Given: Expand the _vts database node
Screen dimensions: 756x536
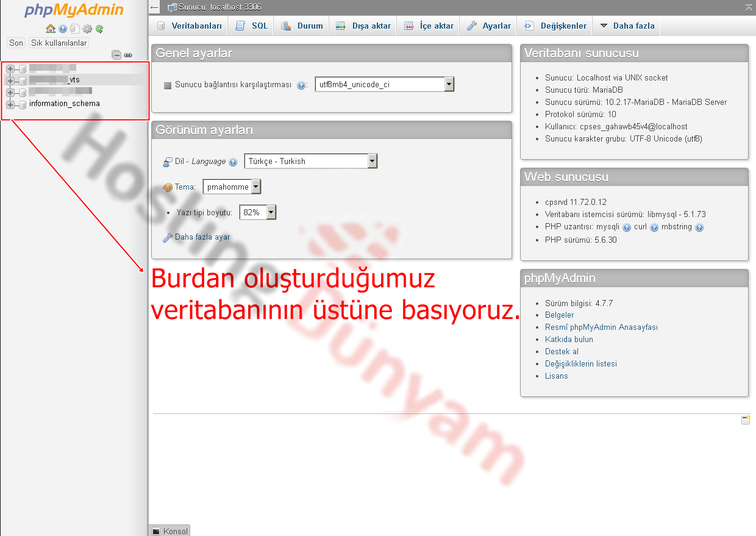Looking at the screenshot, I should [x=10, y=80].
